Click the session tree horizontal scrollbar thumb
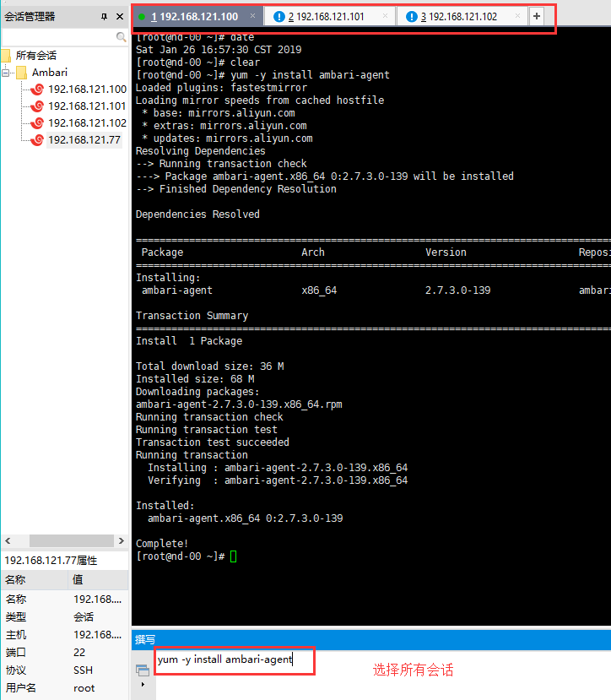The width and height of the screenshot is (611, 700). pyautogui.click(x=71, y=540)
